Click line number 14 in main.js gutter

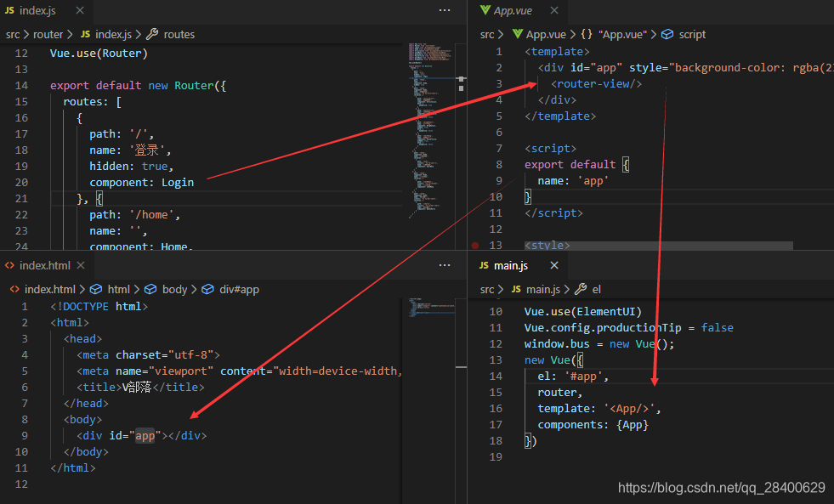pos(496,377)
